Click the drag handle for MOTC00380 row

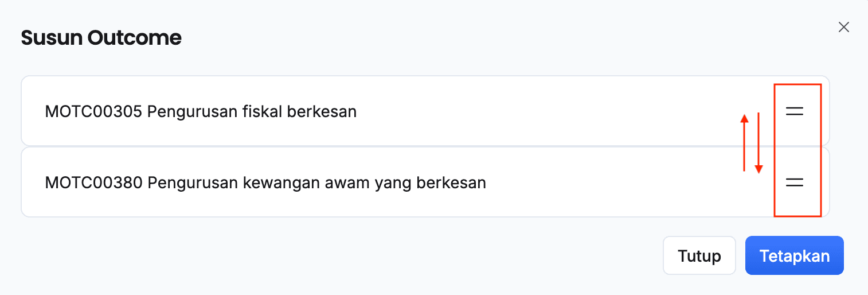794,183
